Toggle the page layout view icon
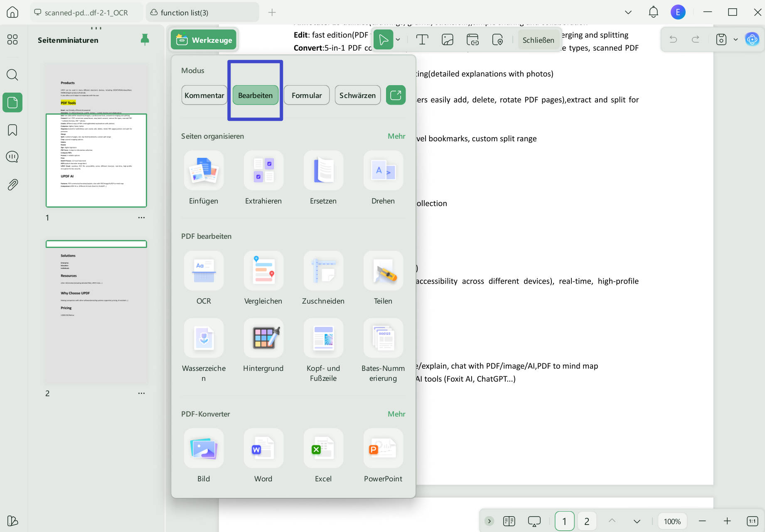This screenshot has height=532, width=765. coord(509,521)
